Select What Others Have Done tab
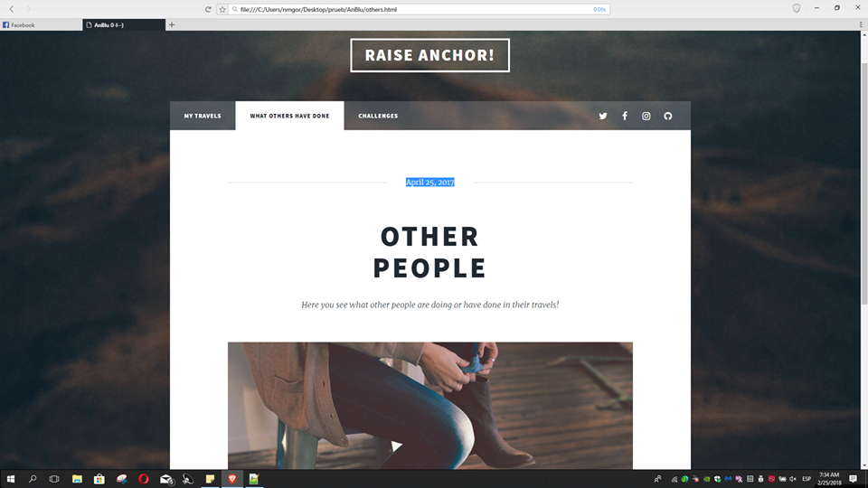Viewport: 868px width, 488px height. pyautogui.click(x=289, y=116)
